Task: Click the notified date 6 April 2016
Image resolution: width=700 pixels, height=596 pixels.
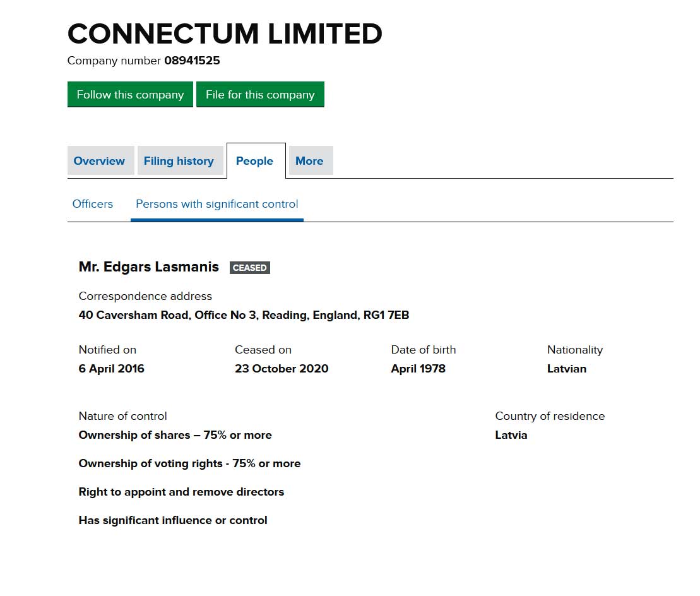Action: pos(112,369)
